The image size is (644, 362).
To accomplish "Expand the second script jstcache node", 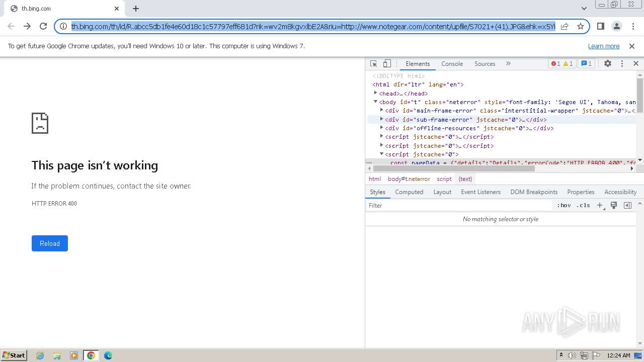I will [381, 145].
